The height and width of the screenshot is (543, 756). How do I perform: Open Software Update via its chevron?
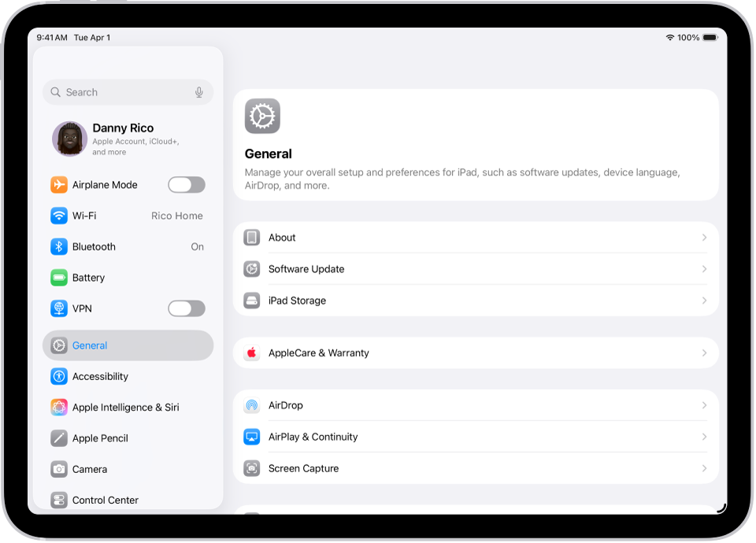pos(703,268)
